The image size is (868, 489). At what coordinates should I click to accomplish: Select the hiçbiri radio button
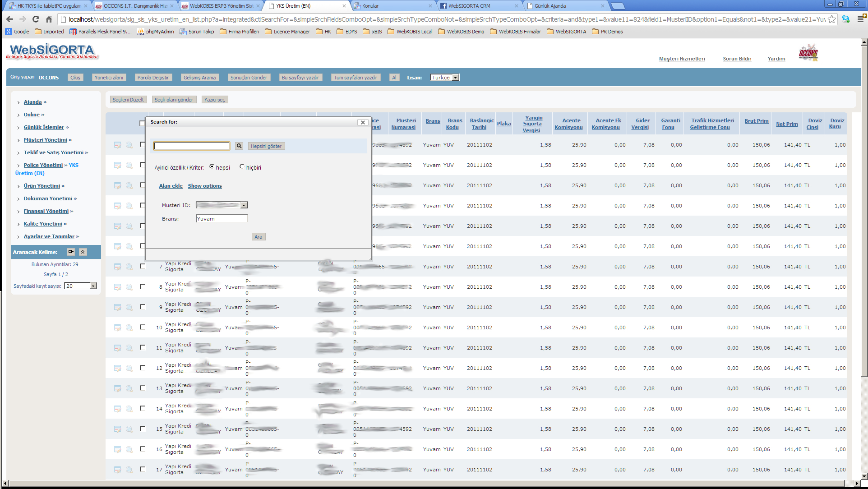coord(242,166)
